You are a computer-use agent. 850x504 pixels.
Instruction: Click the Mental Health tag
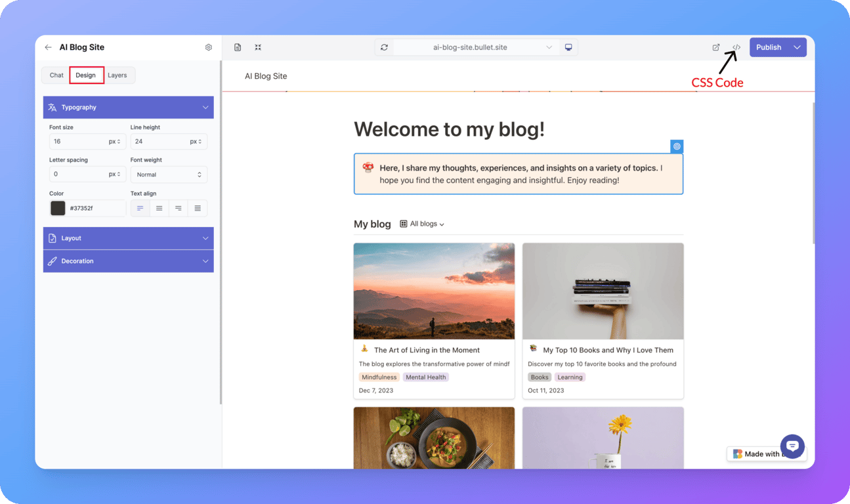tap(425, 377)
